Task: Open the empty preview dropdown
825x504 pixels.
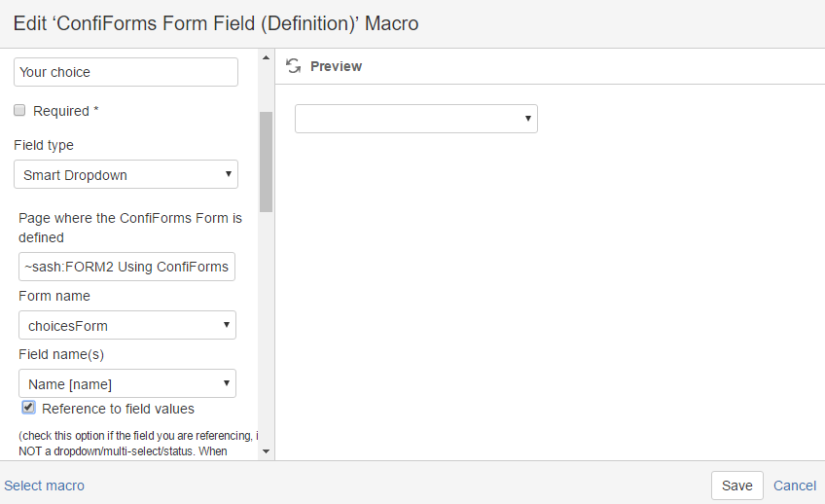Action: click(x=416, y=119)
